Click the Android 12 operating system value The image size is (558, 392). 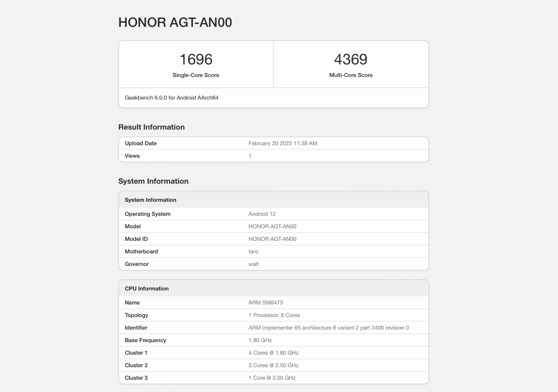262,214
